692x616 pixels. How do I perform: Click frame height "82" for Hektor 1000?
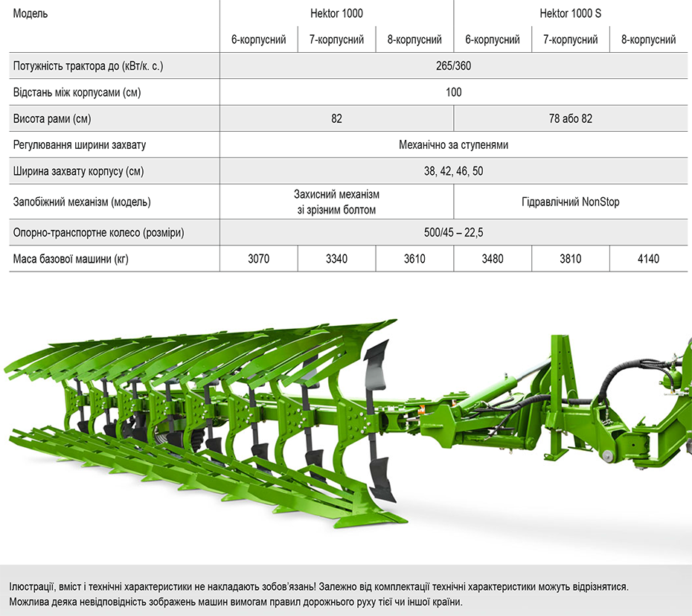pos(337,119)
